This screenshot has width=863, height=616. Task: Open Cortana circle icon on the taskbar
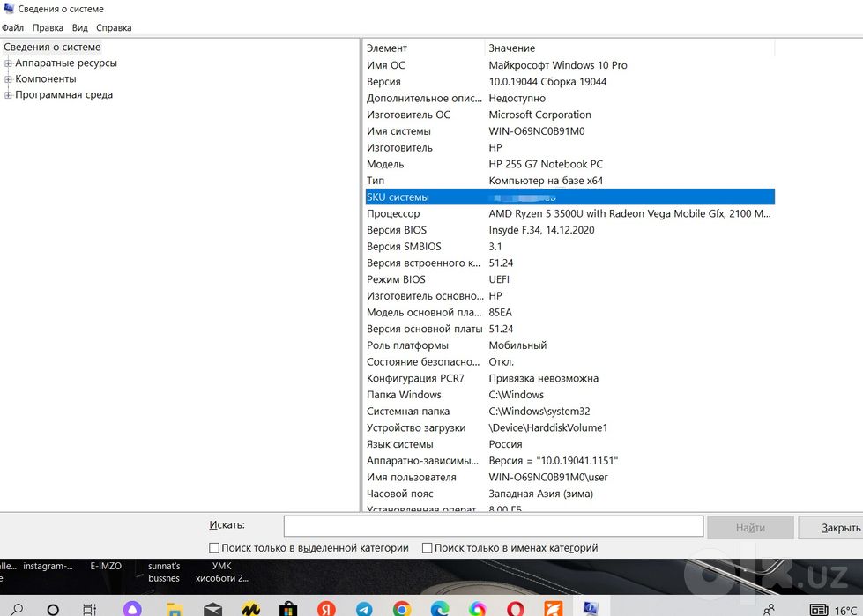click(53, 610)
